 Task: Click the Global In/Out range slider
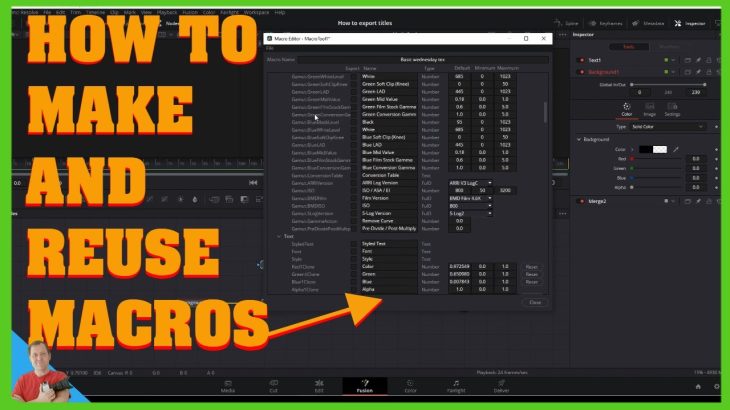(x=668, y=85)
